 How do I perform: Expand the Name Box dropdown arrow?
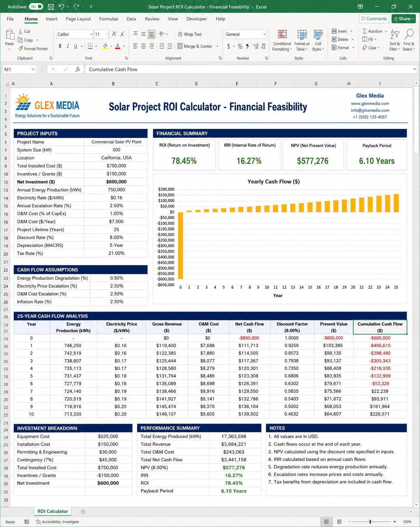coord(33,69)
